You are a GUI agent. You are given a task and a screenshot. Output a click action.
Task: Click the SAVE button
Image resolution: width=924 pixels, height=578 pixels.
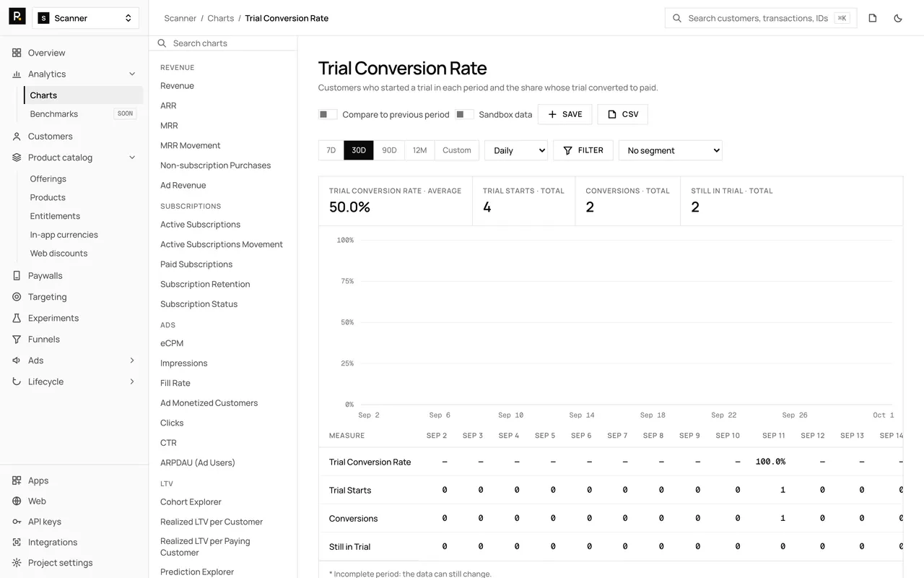(x=565, y=114)
